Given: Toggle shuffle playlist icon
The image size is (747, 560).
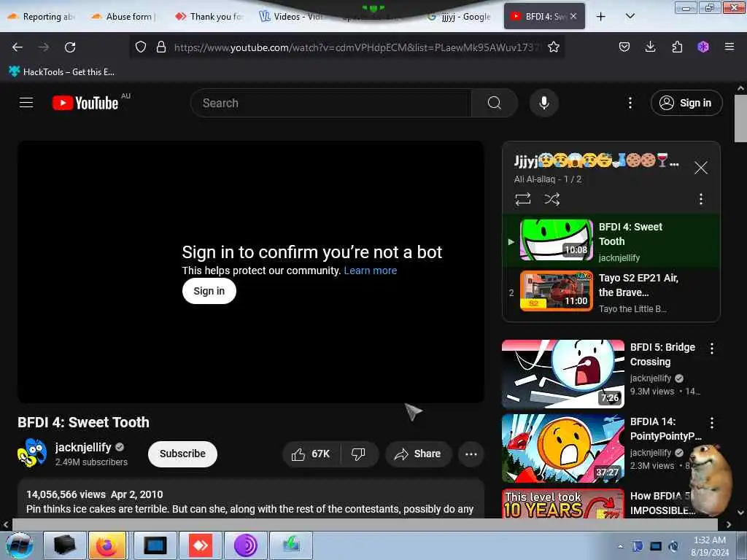Looking at the screenshot, I should (551, 198).
